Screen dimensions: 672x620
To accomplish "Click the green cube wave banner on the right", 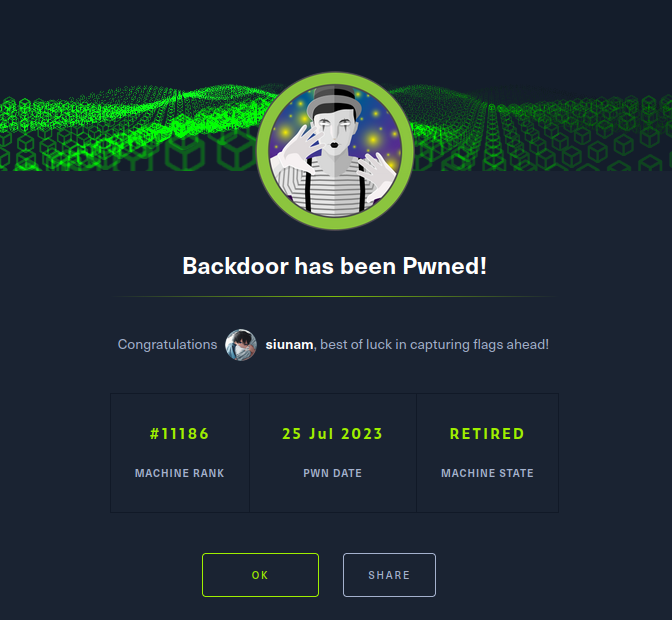I will pos(540,129).
